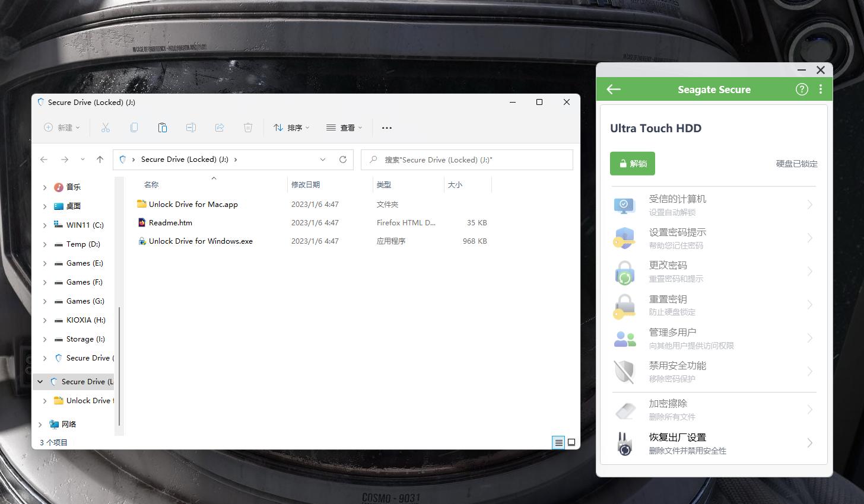Select 恢复出厂设置 factory reset option
Image resolution: width=864 pixels, height=504 pixels.
click(713, 443)
